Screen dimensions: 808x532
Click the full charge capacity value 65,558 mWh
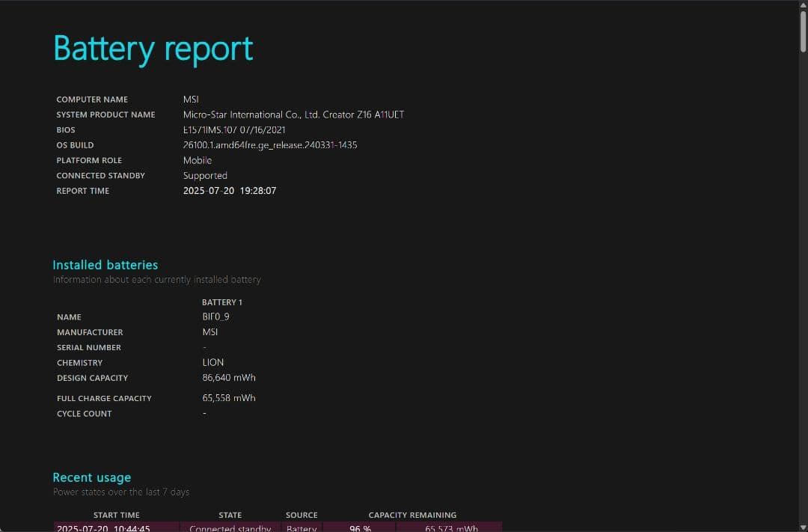[x=229, y=398]
